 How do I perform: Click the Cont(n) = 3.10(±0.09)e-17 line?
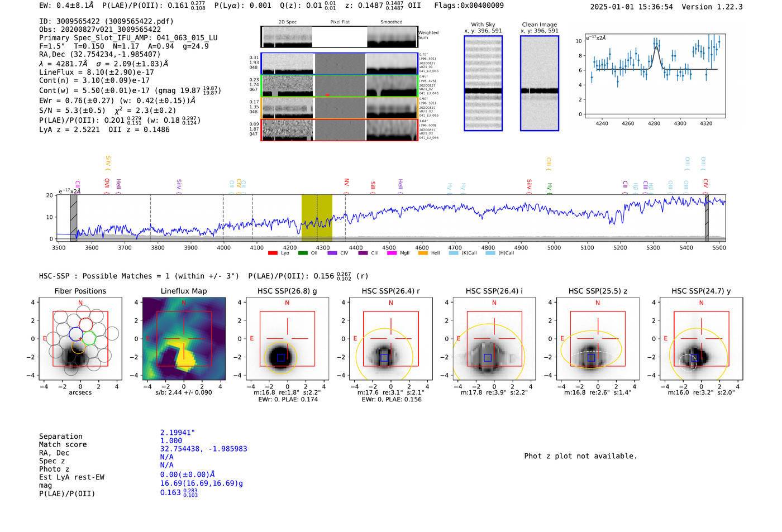click(x=94, y=80)
